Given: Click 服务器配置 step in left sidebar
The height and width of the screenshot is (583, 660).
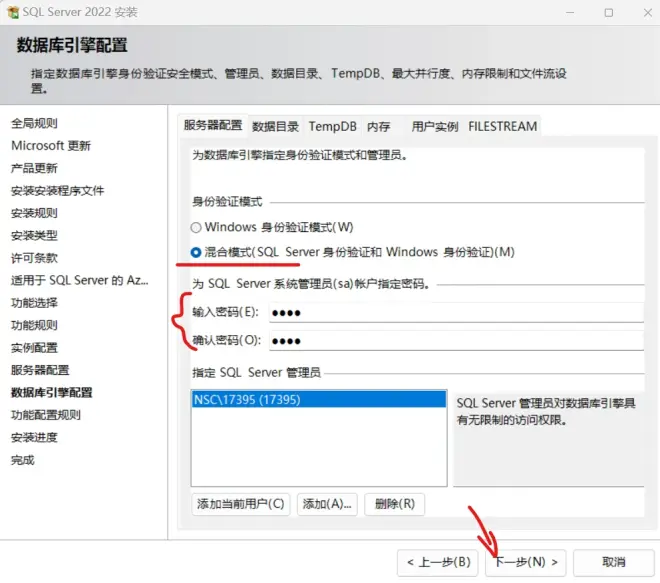Looking at the screenshot, I should (x=40, y=370).
